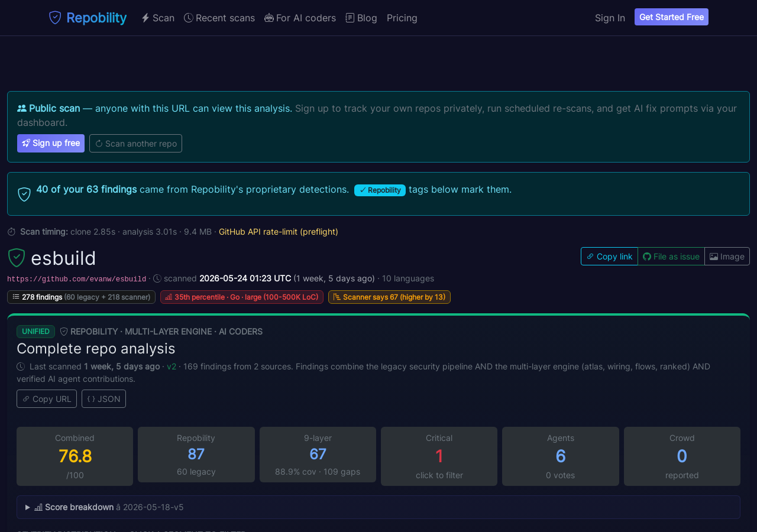Click the lightning icon next to Scan
The height and width of the screenshot is (532, 757).
pos(145,18)
